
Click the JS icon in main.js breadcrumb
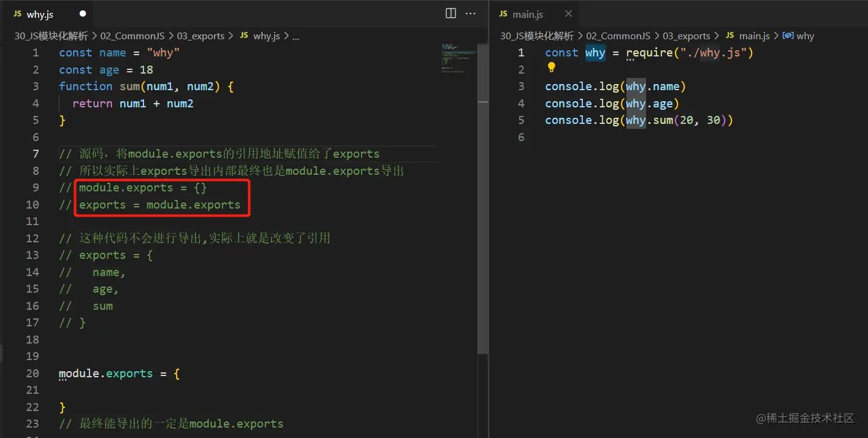click(x=729, y=36)
